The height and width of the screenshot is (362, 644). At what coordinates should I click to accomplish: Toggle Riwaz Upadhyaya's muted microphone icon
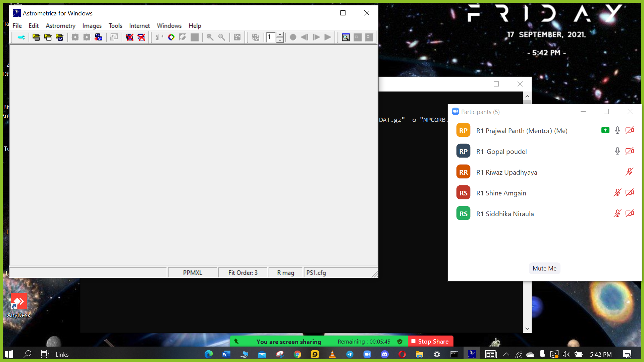tap(630, 172)
